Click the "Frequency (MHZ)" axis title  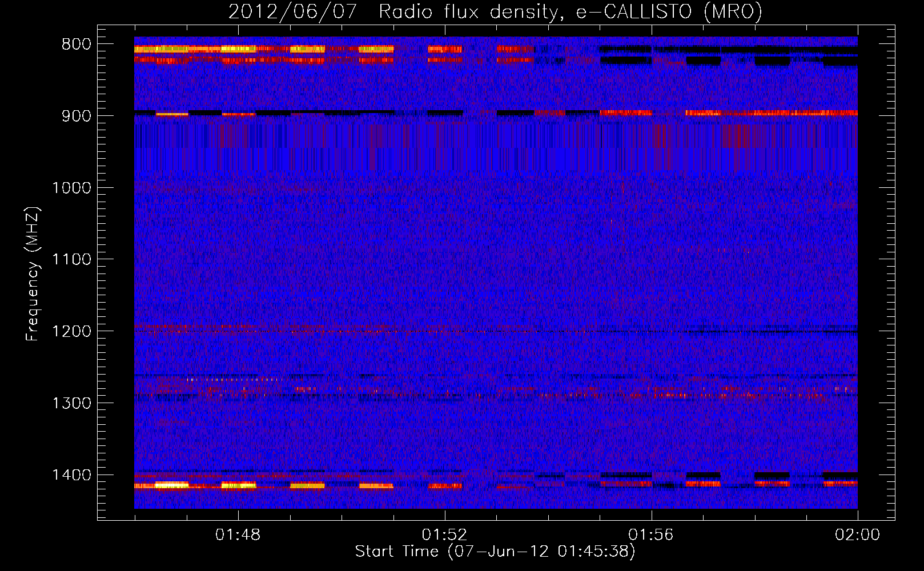(33, 274)
